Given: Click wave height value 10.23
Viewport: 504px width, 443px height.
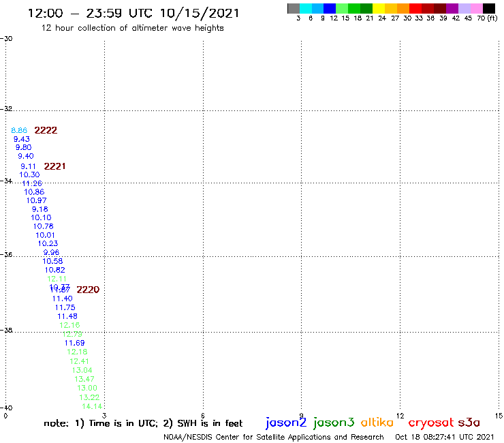Looking at the screenshot, I should (x=48, y=243).
